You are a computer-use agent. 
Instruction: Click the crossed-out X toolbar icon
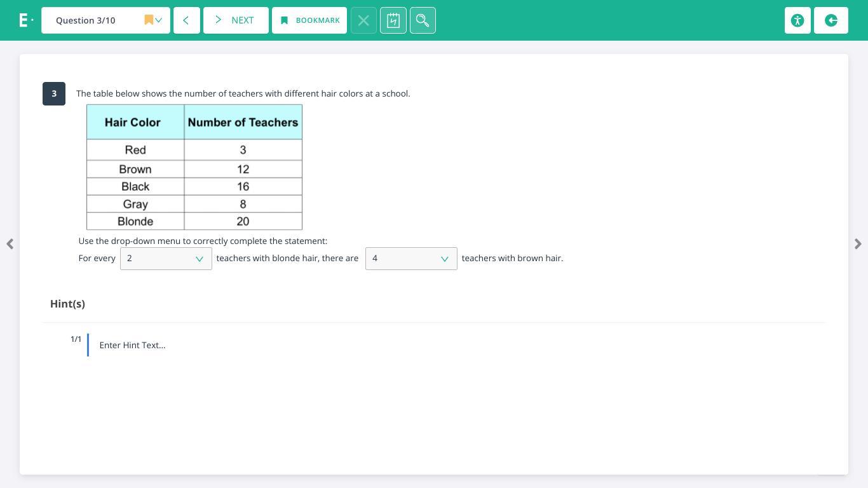[363, 20]
